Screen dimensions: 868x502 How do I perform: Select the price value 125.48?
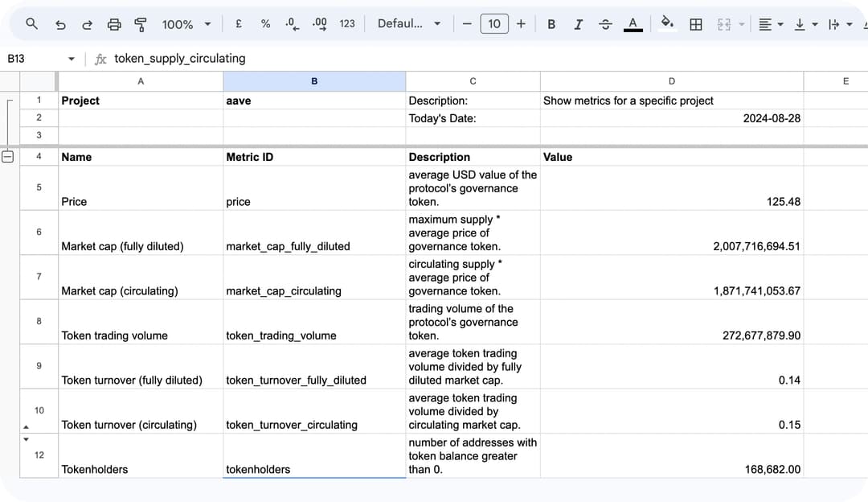671,187
